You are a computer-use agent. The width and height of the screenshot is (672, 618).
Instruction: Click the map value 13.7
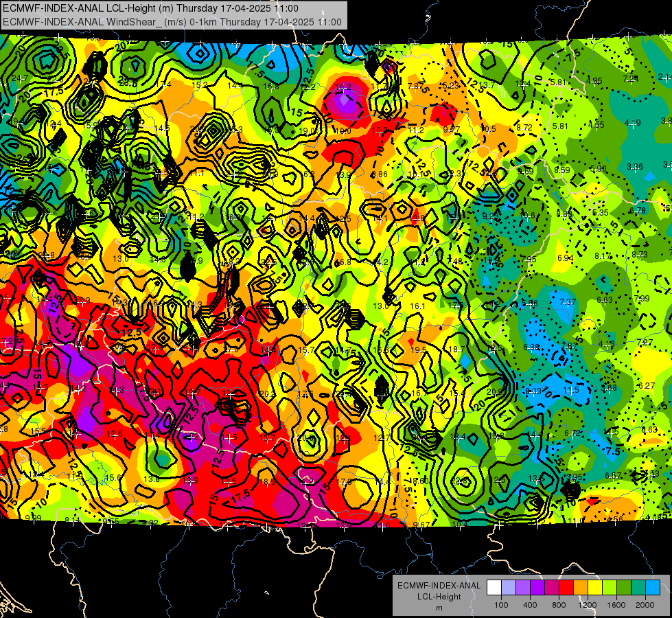coord(487,84)
